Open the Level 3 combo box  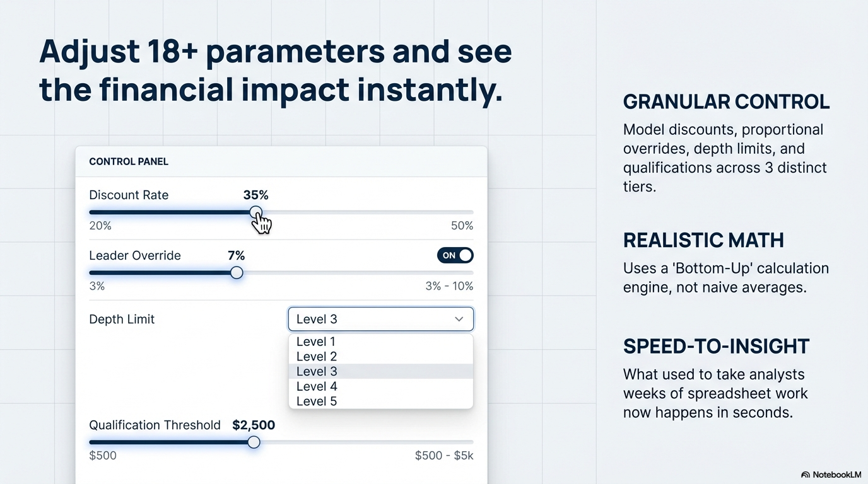[380, 319]
